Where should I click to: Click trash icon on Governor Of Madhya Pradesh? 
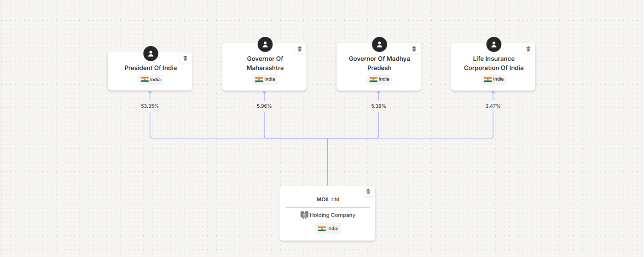414,49
